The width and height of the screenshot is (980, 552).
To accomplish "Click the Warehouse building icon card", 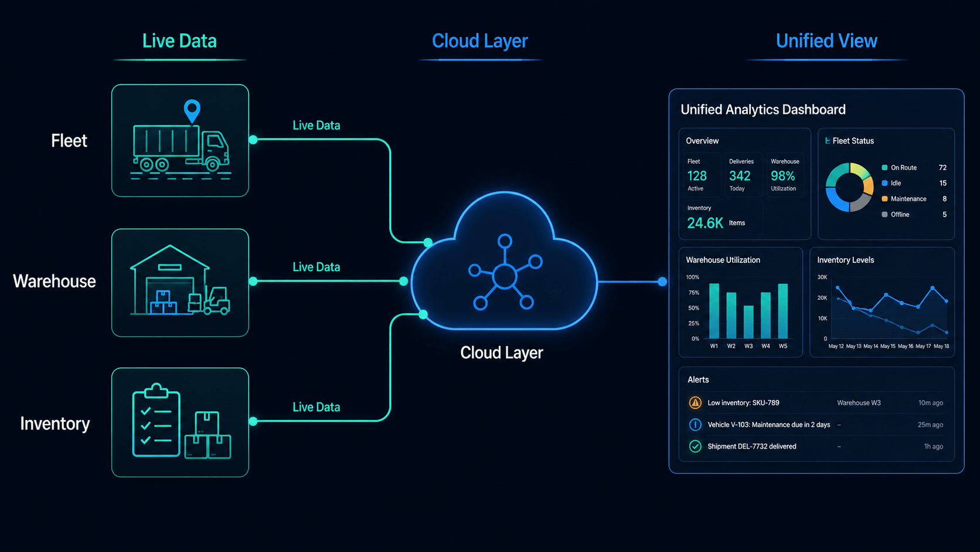I will pos(180,283).
